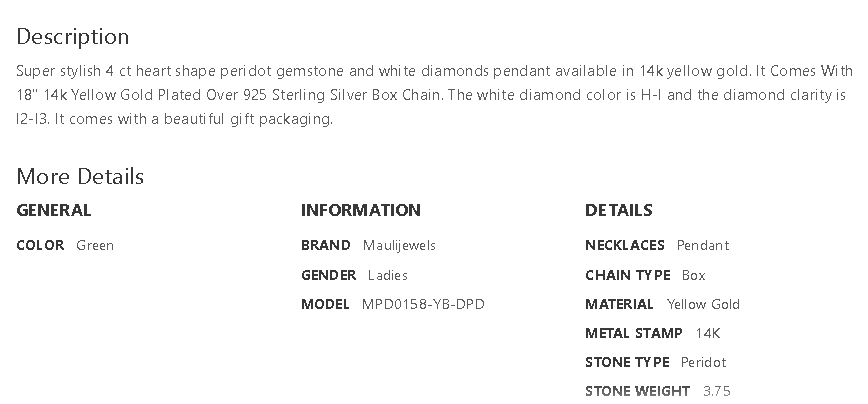Click the Pendant necklaces value

tap(703, 245)
